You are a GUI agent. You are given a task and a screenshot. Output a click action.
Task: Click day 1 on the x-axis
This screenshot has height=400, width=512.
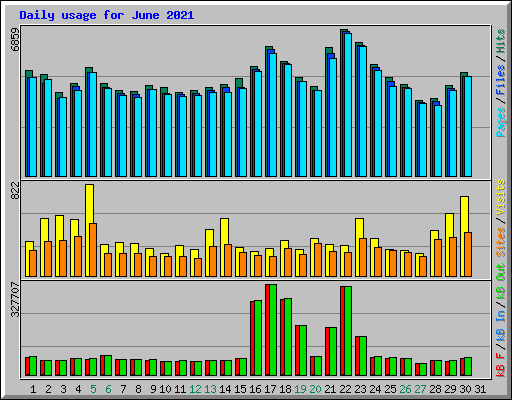coord(33,389)
